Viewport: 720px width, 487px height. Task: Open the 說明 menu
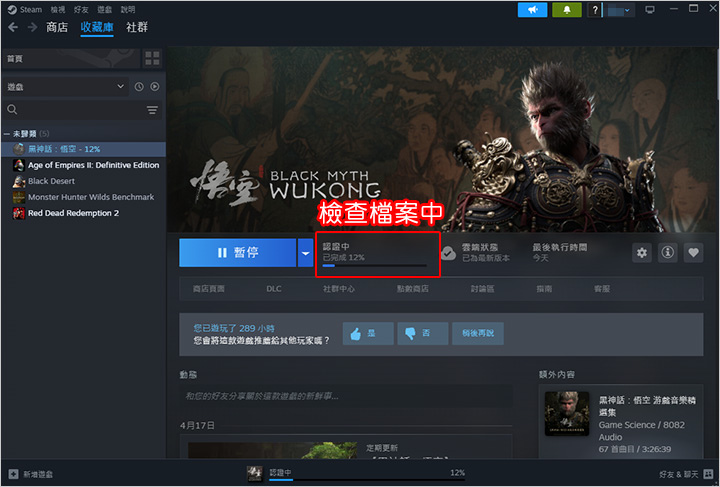point(128,10)
